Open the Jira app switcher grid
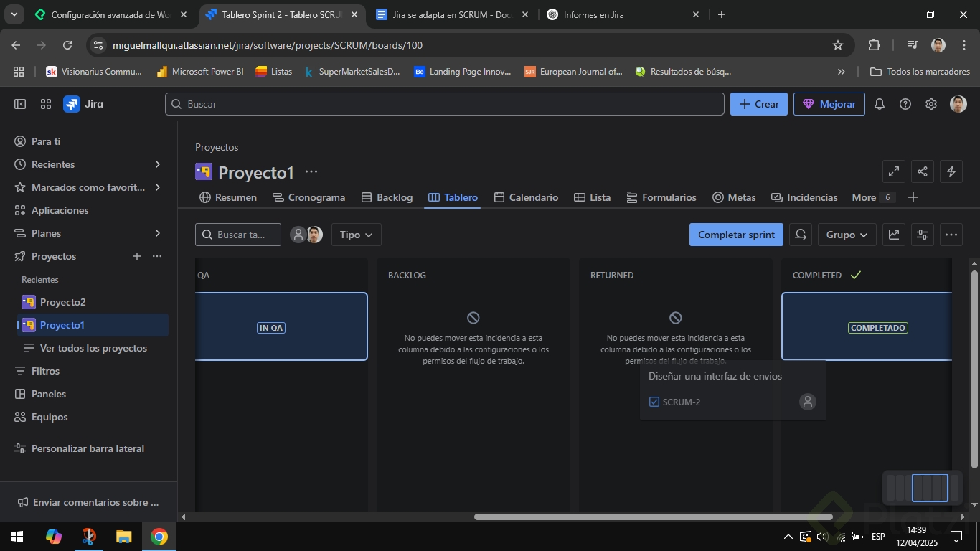Screen dimensions: 980x551 (x=46, y=104)
